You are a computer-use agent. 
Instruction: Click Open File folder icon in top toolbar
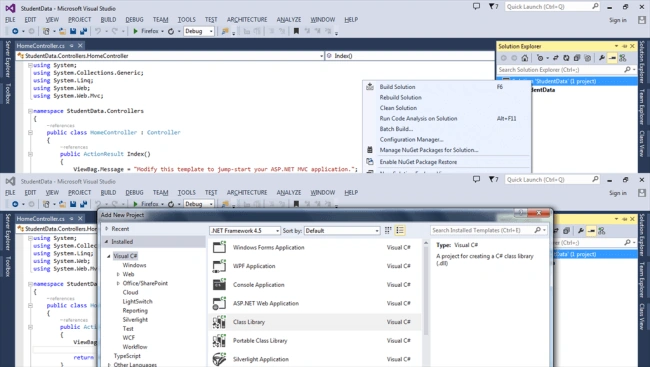(63, 31)
